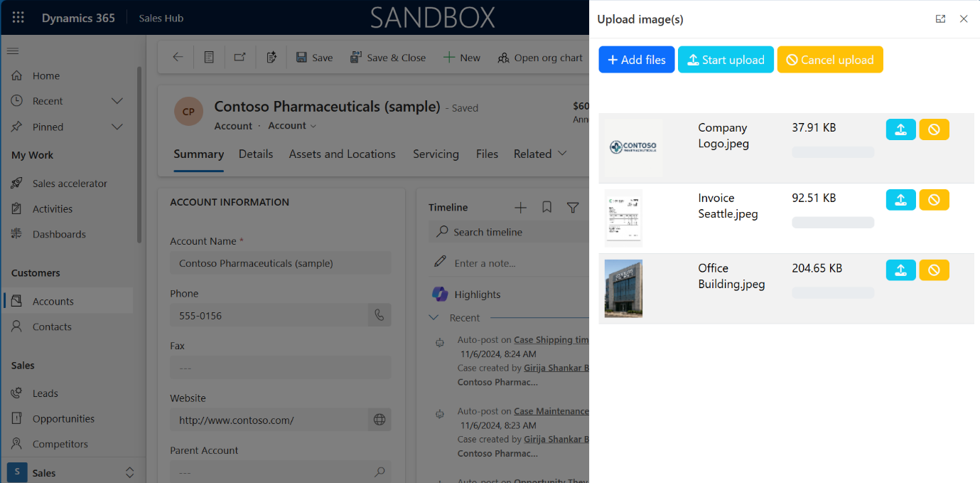
Task: Open the Files tab
Action: coord(487,154)
